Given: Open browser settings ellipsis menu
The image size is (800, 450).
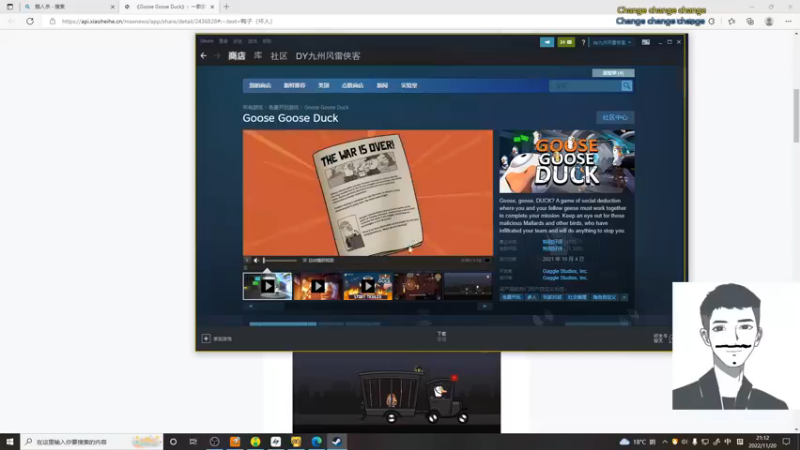Looking at the screenshot, I should tap(788, 21).
